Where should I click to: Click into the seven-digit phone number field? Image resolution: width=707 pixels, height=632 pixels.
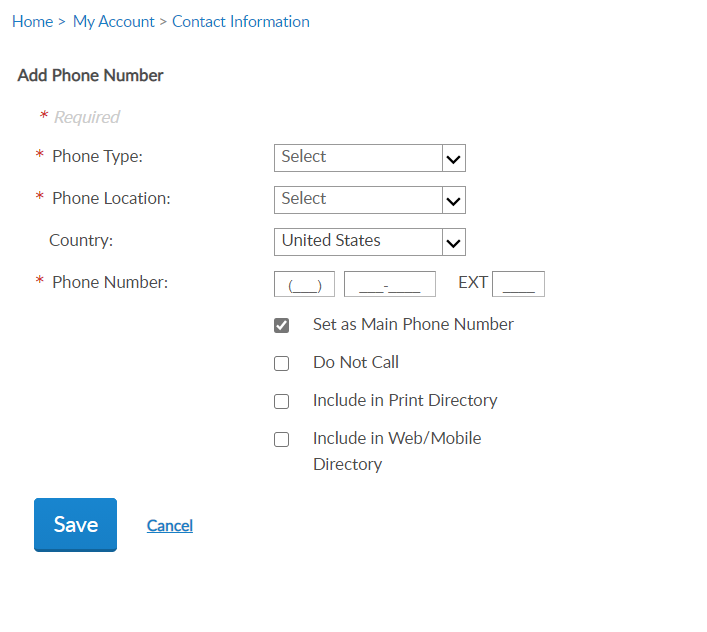click(389, 284)
